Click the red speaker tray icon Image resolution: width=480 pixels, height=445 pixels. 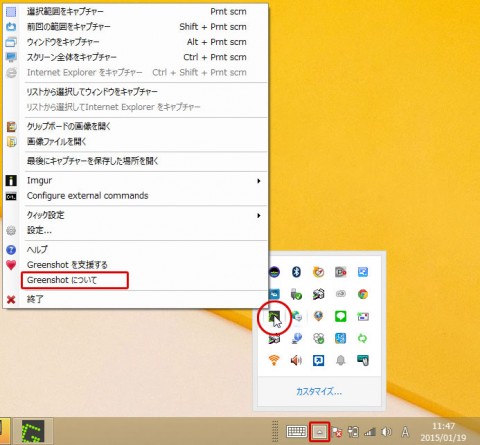(x=296, y=360)
